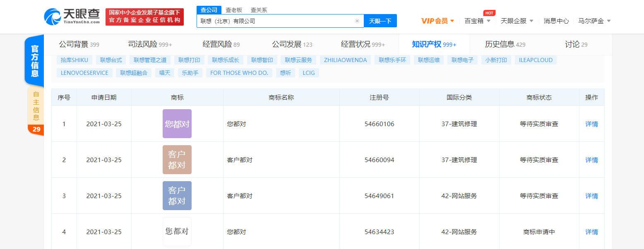Select the LCIG trademark tag
The height and width of the screenshot is (249, 644).
pos(309,73)
